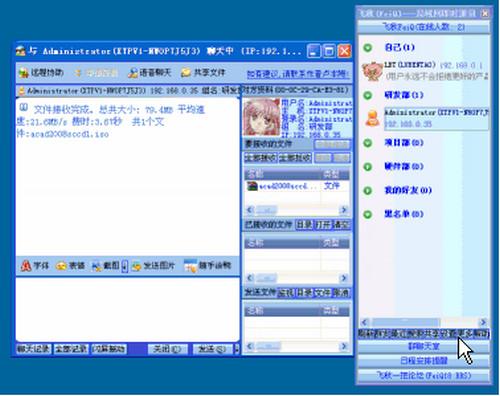Click the 名称 column header in to-receive list
This screenshot has width=500, height=396.
283,174
